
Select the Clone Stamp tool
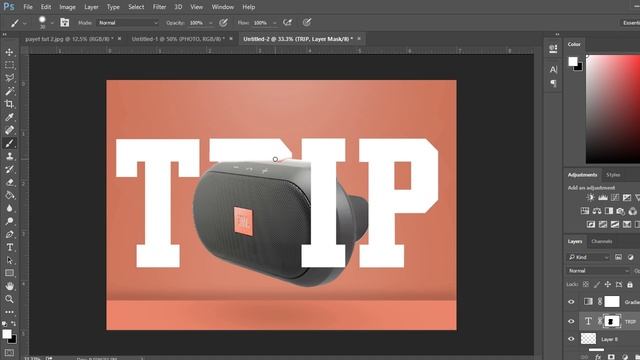click(x=9, y=156)
